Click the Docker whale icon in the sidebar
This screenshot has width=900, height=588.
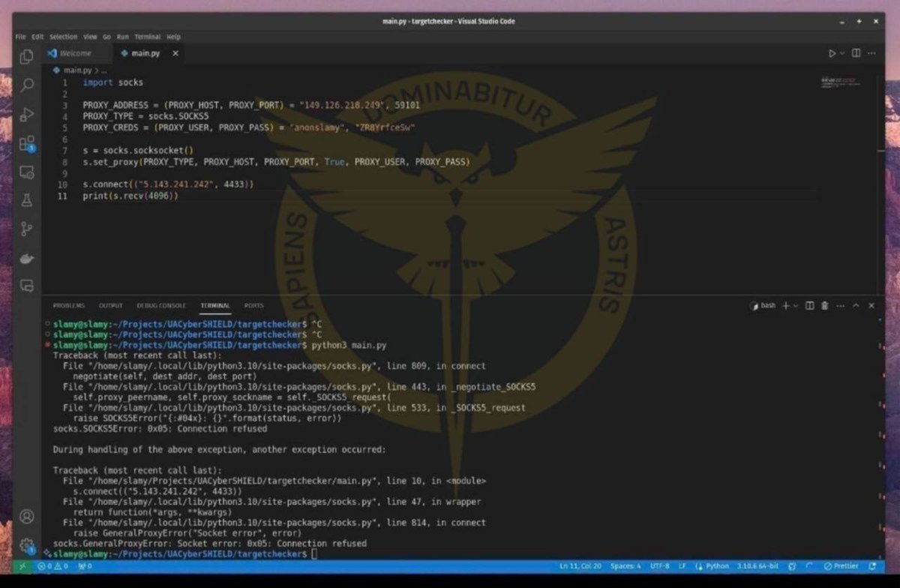tap(26, 257)
